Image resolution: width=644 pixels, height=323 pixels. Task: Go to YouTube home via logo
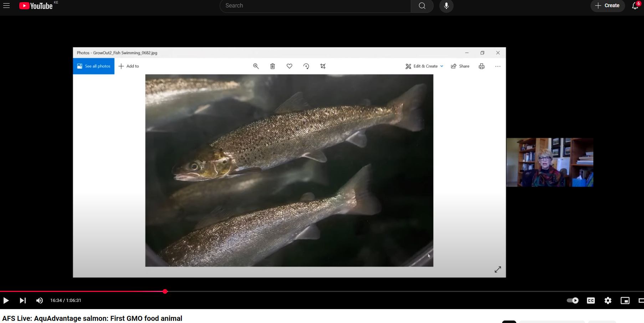click(36, 6)
